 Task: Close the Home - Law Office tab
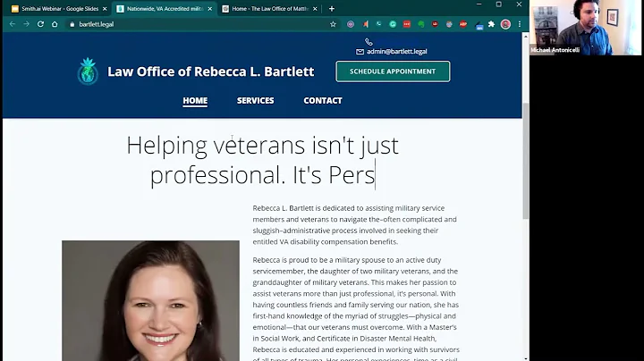(315, 9)
